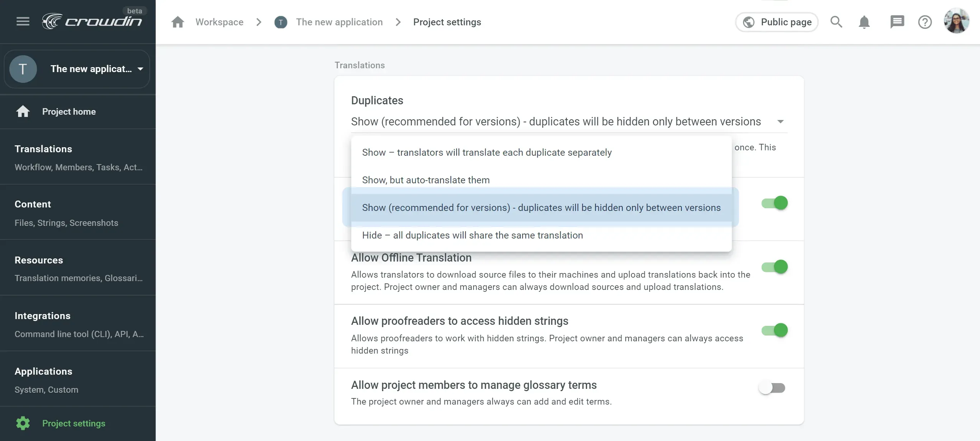980x441 pixels.
Task: View notifications bell icon
Action: coord(865,22)
